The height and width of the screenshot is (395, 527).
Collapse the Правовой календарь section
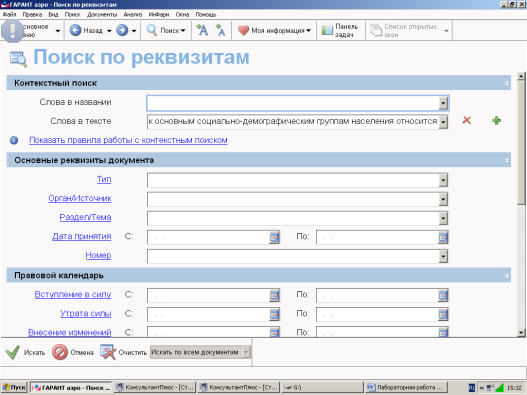[506, 276]
